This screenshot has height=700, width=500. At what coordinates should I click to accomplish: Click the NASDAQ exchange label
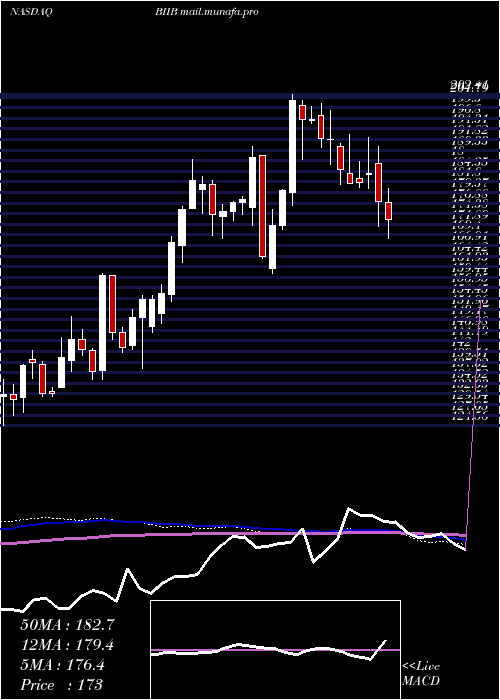31,12
